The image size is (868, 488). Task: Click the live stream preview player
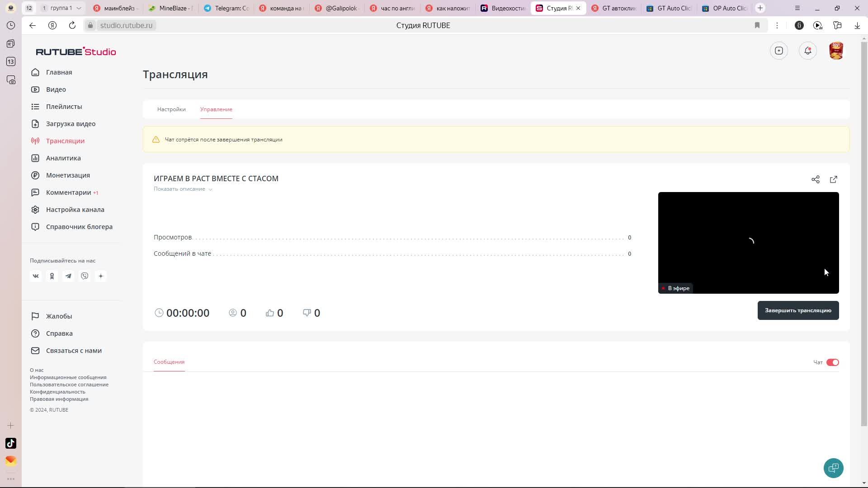tap(748, 243)
